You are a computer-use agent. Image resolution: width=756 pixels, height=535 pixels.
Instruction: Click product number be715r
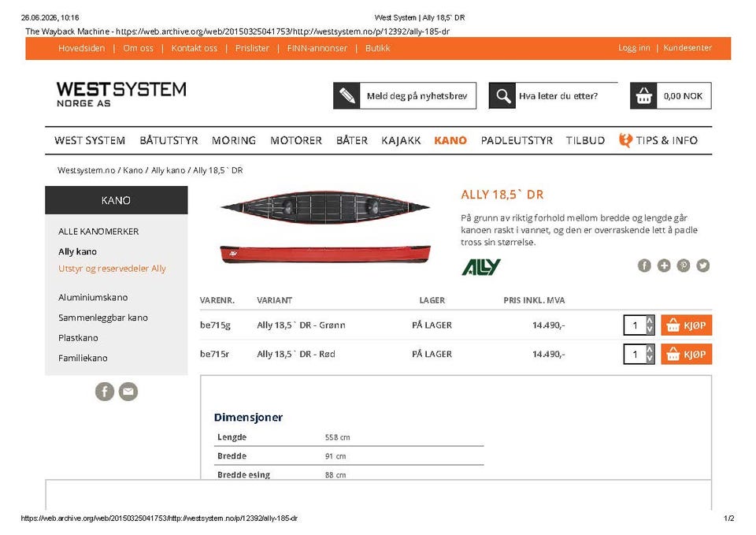click(214, 354)
